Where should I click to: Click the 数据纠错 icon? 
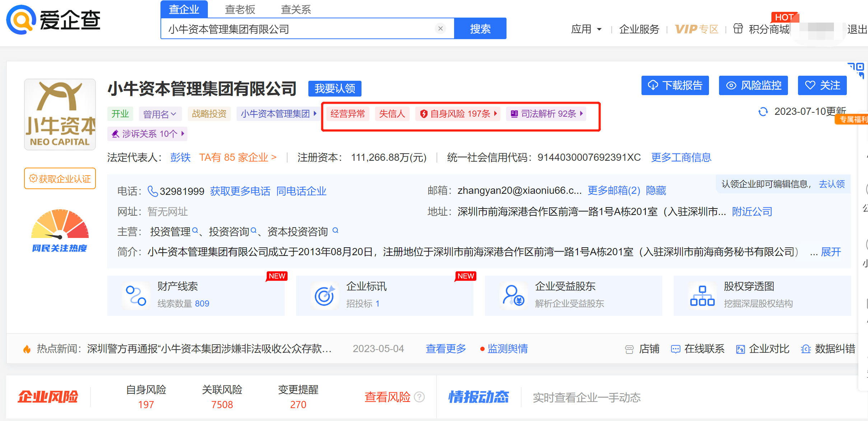tap(806, 349)
